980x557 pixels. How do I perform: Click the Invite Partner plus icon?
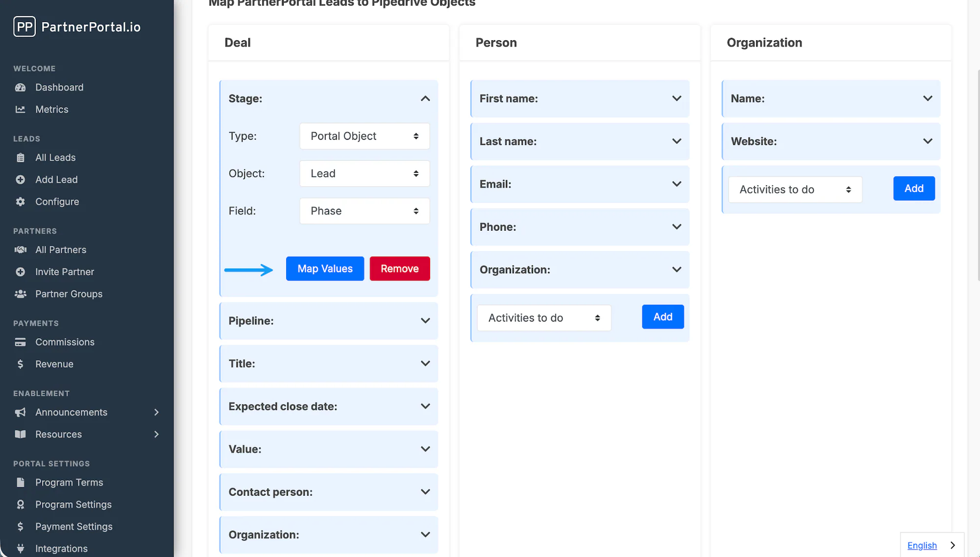point(20,271)
